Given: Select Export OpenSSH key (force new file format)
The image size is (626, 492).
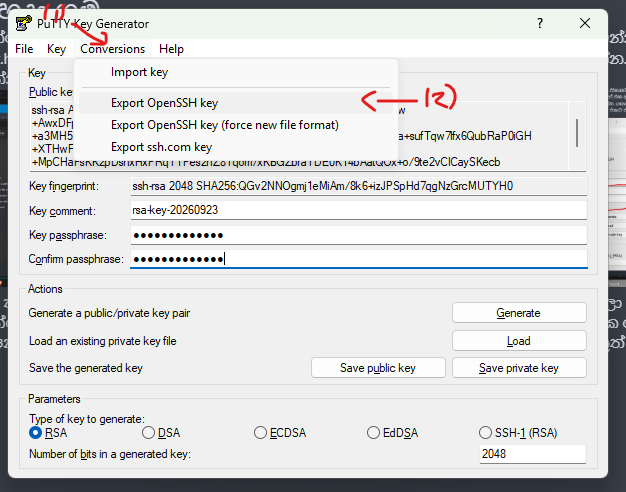Looking at the screenshot, I should (x=236, y=125).
